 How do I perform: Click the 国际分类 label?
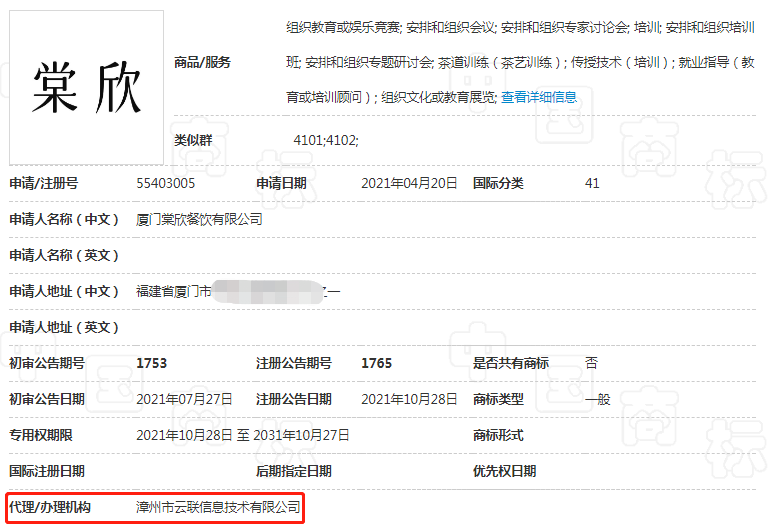click(x=498, y=184)
